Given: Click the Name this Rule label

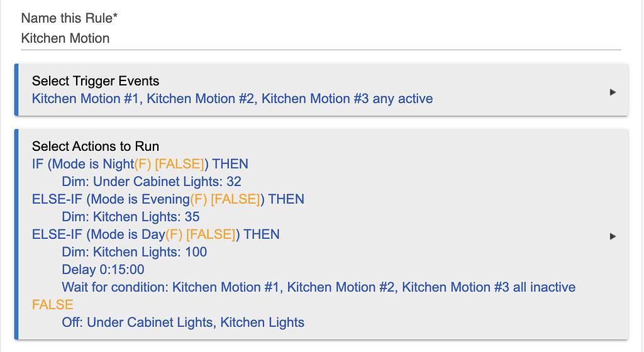Looking at the screenshot, I should [x=69, y=18].
